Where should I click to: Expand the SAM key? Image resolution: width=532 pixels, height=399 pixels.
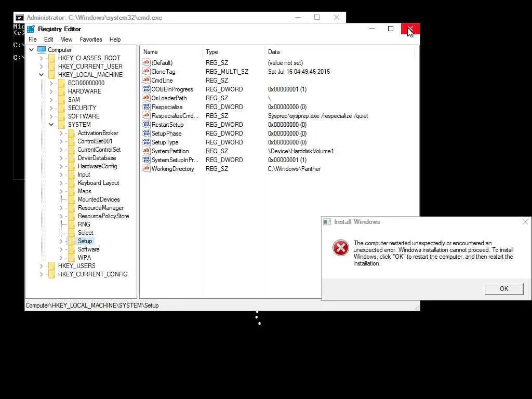point(51,100)
